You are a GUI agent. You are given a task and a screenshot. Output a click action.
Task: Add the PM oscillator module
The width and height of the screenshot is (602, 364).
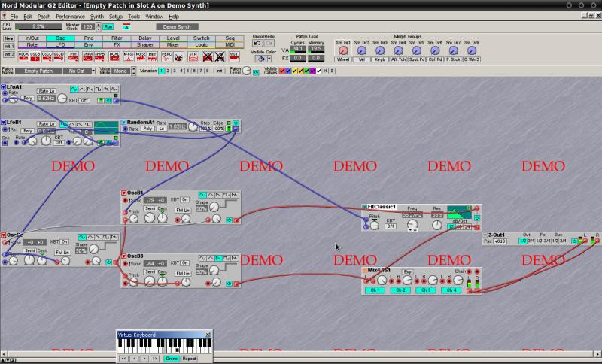coord(73,56)
